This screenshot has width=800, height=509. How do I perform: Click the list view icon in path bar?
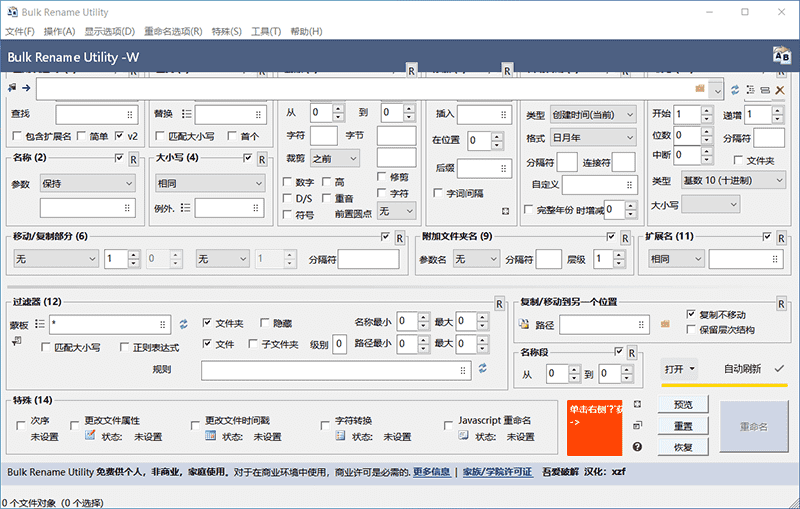tap(751, 90)
